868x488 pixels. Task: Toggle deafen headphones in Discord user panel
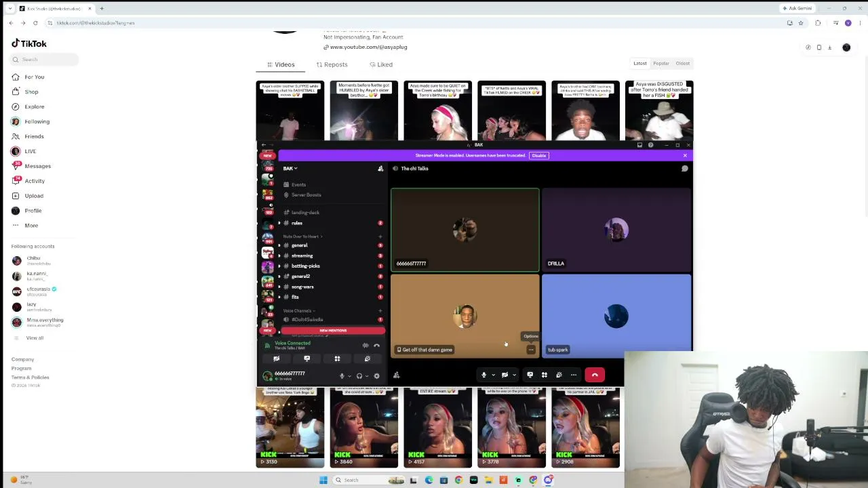359,375
